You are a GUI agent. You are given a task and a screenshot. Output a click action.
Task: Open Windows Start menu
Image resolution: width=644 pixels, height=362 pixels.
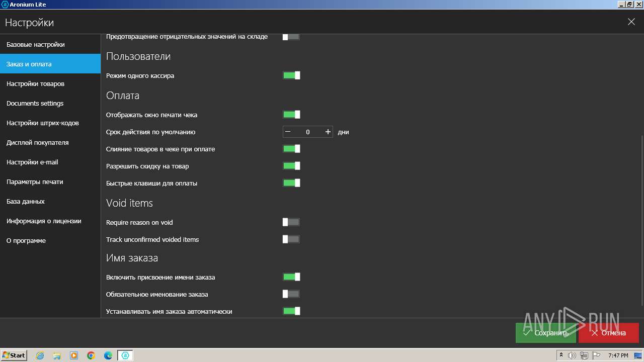(x=14, y=355)
